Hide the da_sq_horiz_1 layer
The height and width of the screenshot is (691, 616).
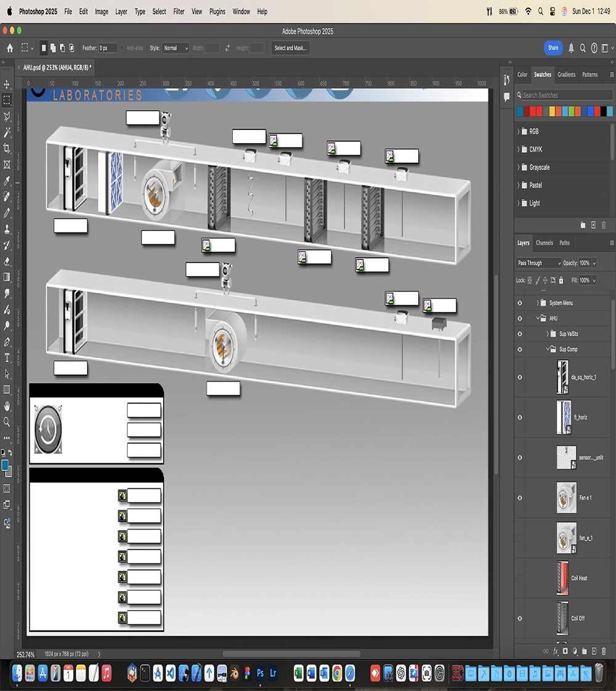[x=519, y=377]
